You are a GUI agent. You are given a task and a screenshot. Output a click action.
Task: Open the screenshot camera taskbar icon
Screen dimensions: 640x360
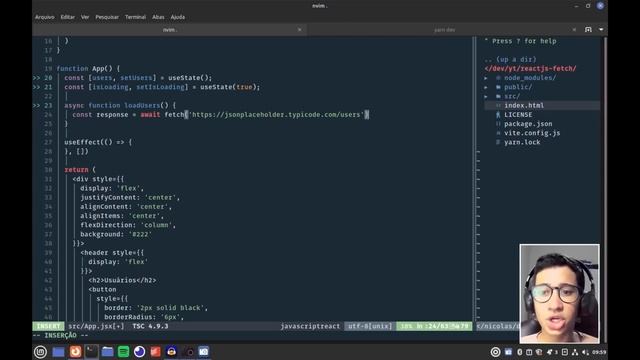pyautogui.click(x=204, y=351)
